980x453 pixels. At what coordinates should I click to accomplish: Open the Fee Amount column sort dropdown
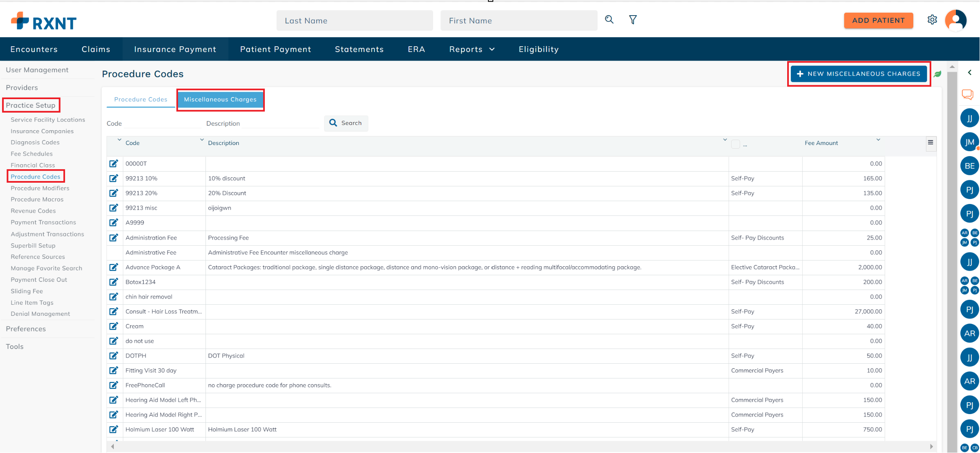[x=878, y=140]
